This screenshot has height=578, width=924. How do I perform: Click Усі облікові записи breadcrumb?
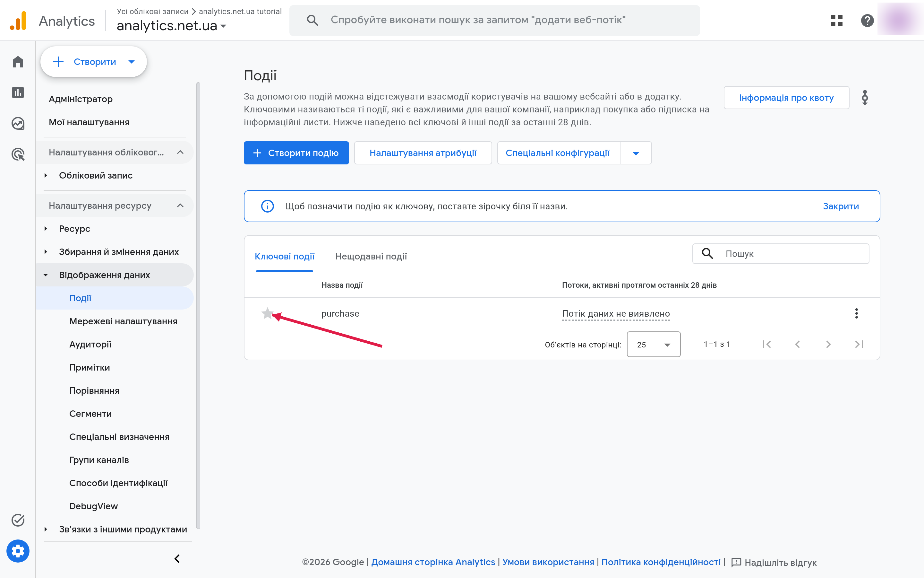[x=152, y=11]
